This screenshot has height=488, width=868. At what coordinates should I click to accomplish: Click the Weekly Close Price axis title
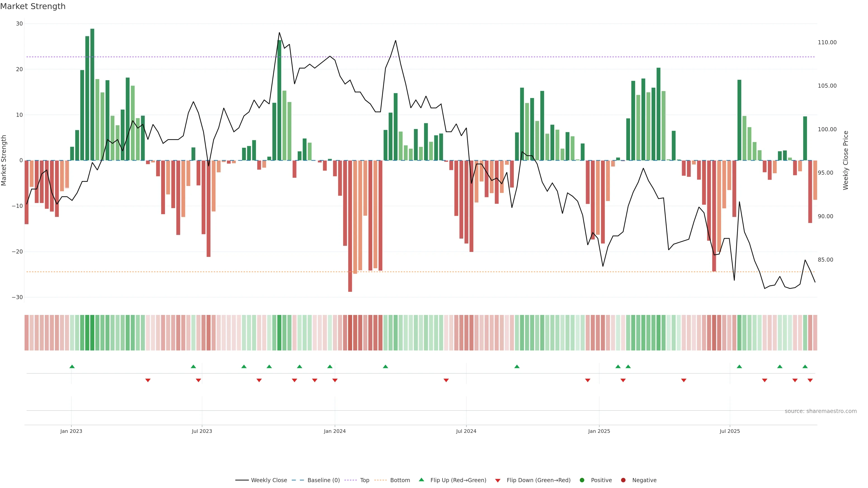(845, 160)
